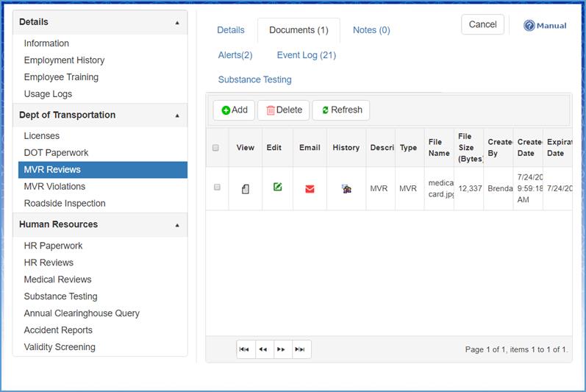Viewport: 586px width, 392px height.
Task: Open the Event Log (21) tab
Action: pos(307,55)
